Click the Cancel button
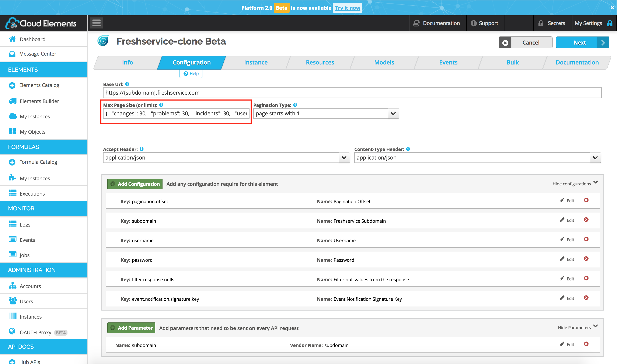This screenshot has height=364, width=617. (525, 43)
